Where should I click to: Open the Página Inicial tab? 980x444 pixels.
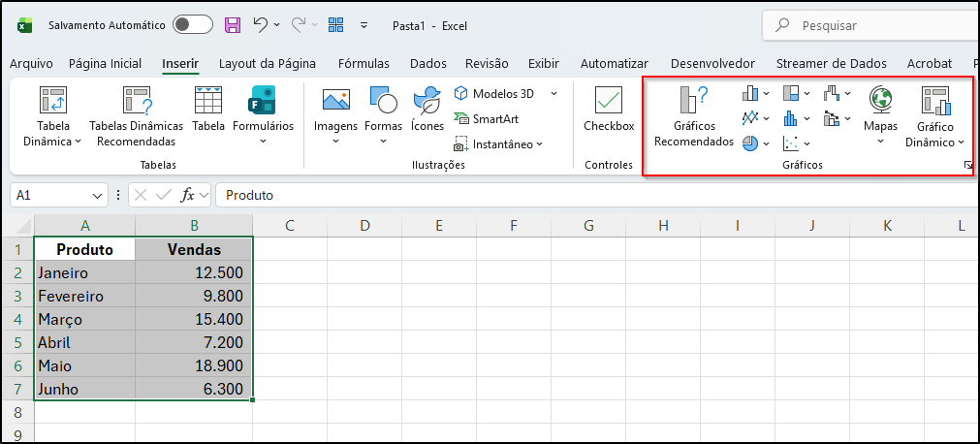point(105,64)
